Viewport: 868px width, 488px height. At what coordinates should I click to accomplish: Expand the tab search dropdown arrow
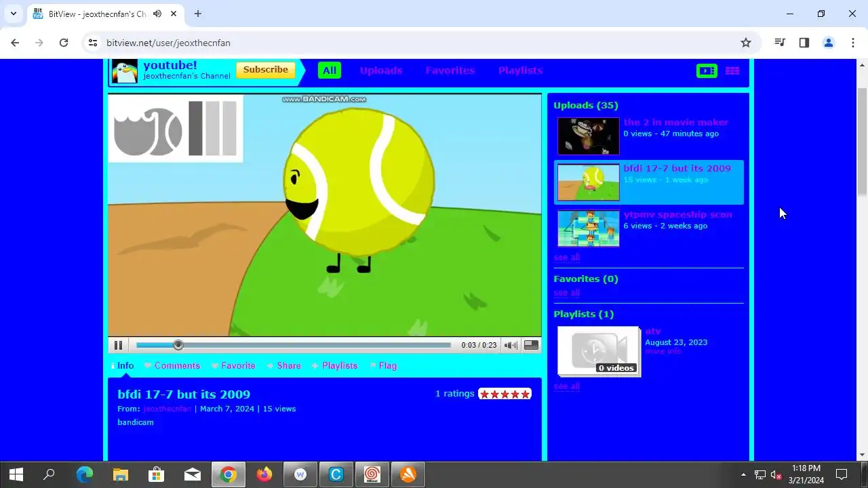coord(13,14)
